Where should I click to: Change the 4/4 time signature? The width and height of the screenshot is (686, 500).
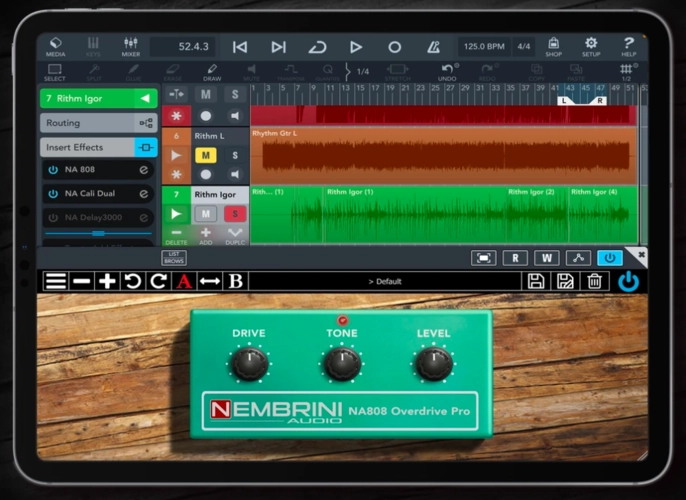click(x=524, y=46)
